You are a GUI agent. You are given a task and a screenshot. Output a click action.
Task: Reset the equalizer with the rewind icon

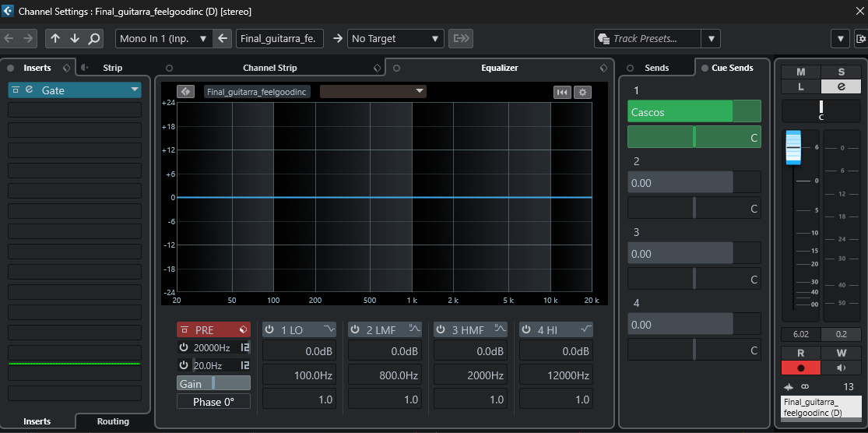pos(562,92)
